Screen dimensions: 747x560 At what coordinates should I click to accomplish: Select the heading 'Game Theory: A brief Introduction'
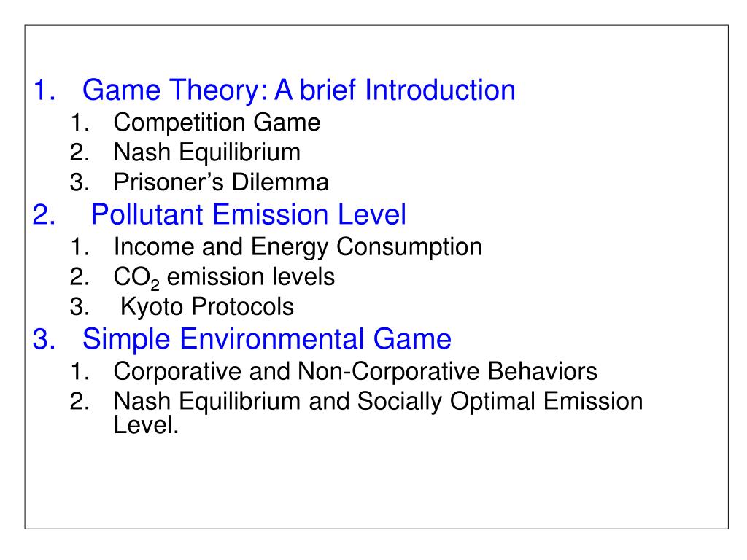[x=298, y=90]
